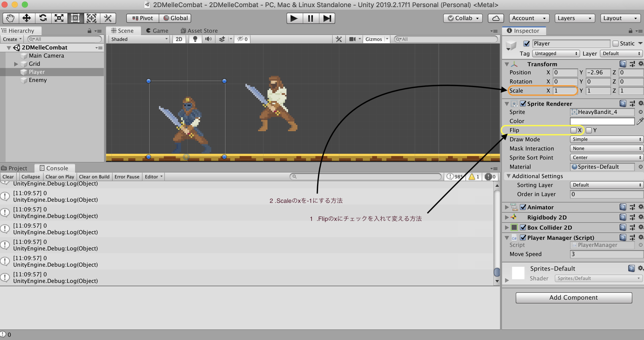Viewport: 644px width, 340px height.
Task: Toggle hidden objects visibility count
Action: tap(242, 39)
